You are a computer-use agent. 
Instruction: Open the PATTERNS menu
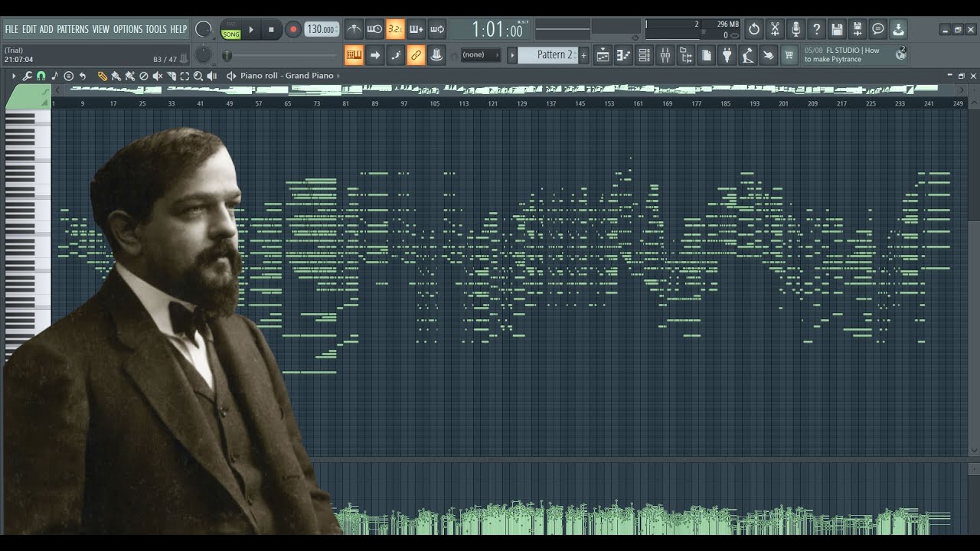pos(73,29)
